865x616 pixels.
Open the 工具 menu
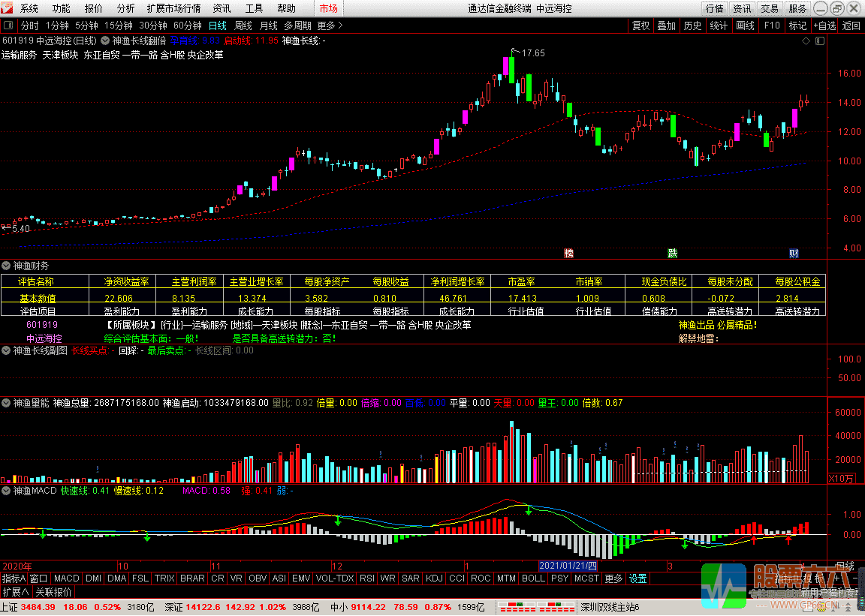pos(255,8)
